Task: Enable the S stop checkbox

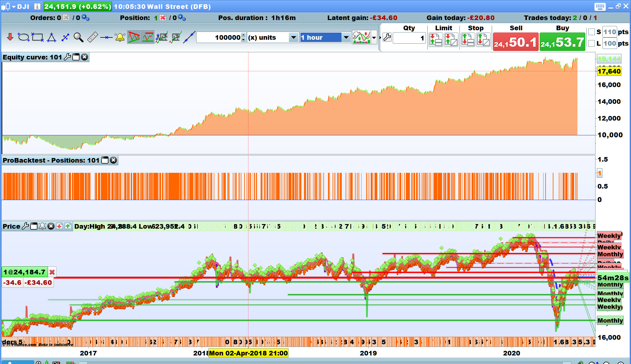Action: [592, 32]
